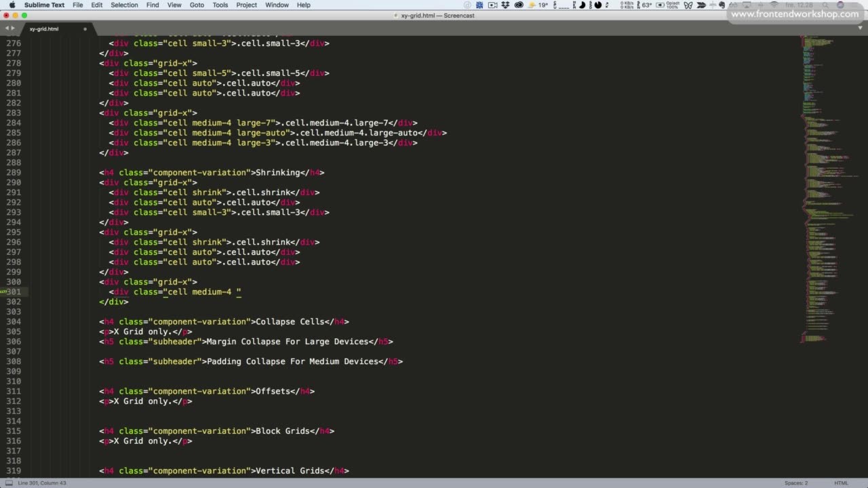
Task: Open the Tools menu
Action: pos(220,5)
